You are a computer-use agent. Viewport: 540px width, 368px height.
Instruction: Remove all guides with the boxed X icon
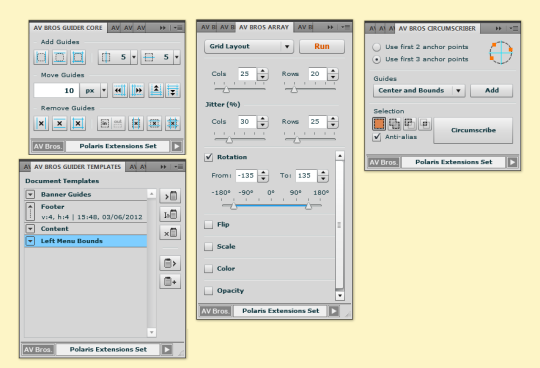[x=78, y=123]
